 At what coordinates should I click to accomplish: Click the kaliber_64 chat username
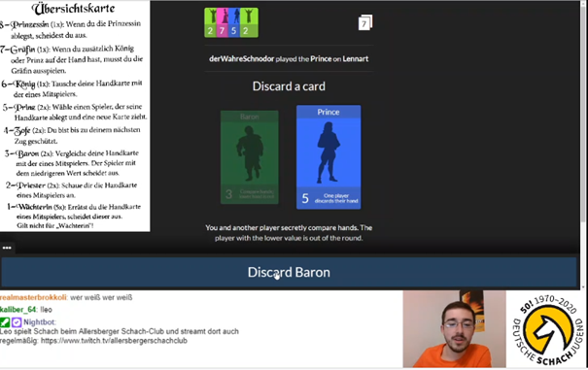tap(18, 310)
